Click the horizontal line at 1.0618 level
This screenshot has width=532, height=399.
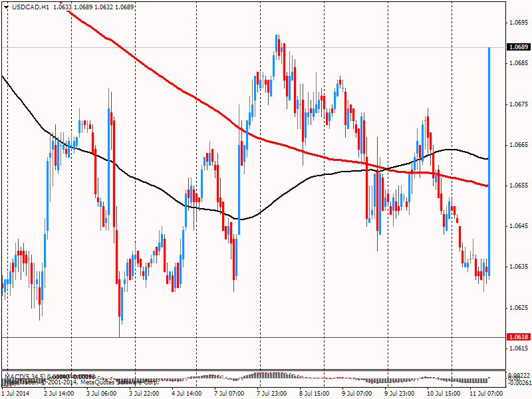[266, 337]
